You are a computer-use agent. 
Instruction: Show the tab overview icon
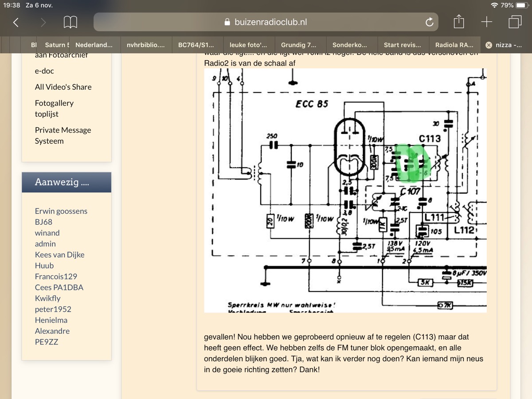515,22
